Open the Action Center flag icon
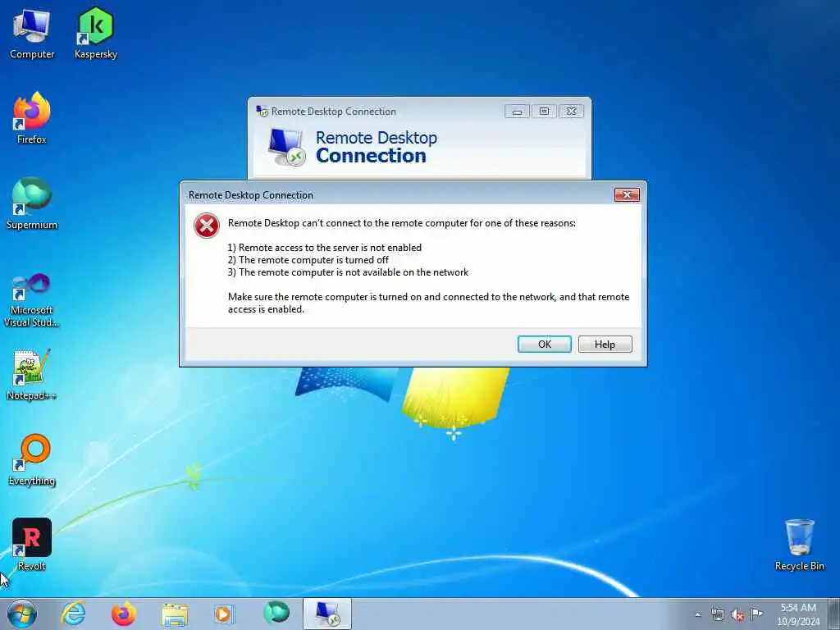 point(756,614)
